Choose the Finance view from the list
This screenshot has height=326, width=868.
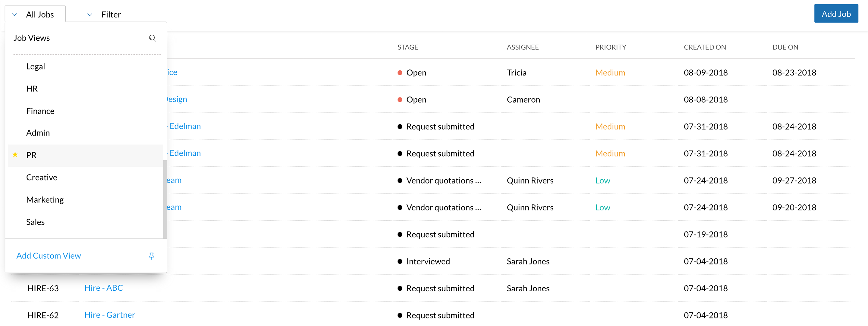[40, 111]
